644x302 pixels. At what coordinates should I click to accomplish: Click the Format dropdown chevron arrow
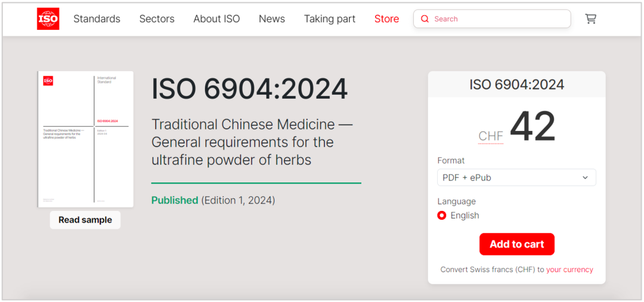coord(585,178)
